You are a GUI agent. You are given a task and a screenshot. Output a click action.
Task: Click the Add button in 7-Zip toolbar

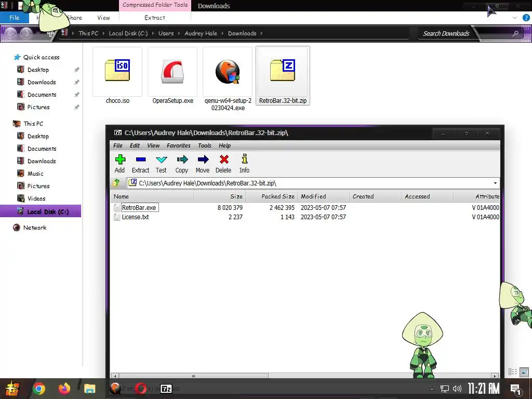click(x=120, y=164)
